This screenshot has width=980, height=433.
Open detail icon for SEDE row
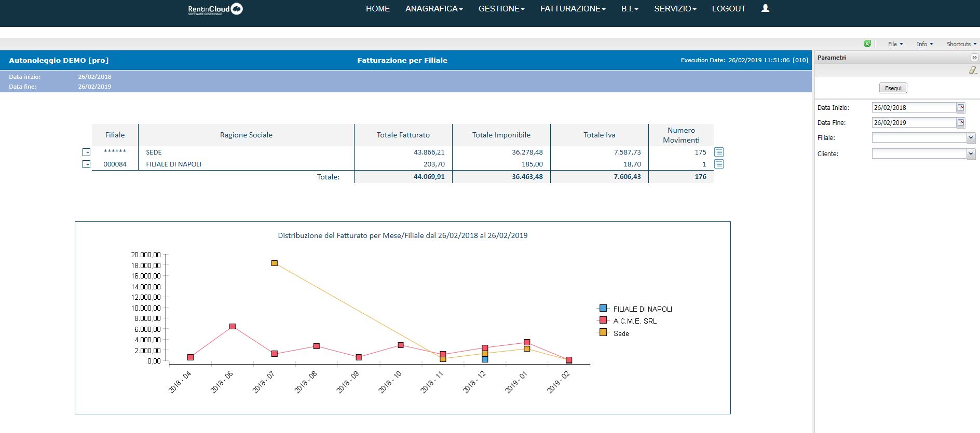coord(719,152)
